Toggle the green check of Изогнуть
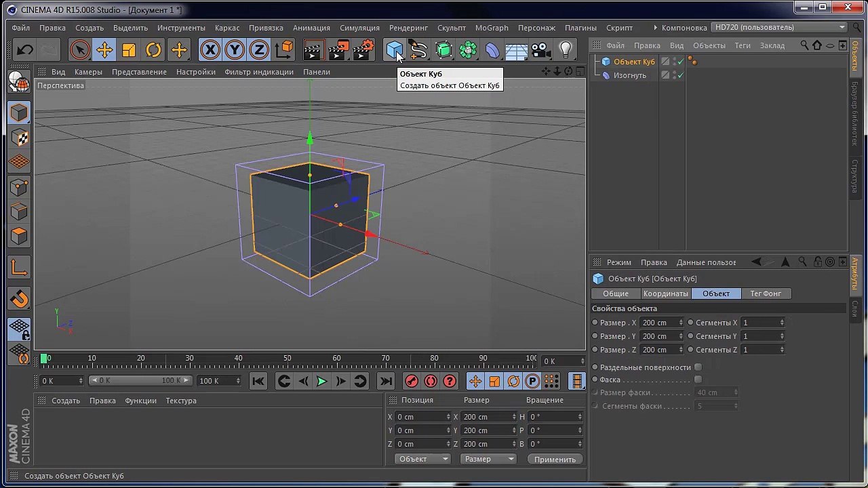This screenshot has width=868, height=488. [x=680, y=75]
